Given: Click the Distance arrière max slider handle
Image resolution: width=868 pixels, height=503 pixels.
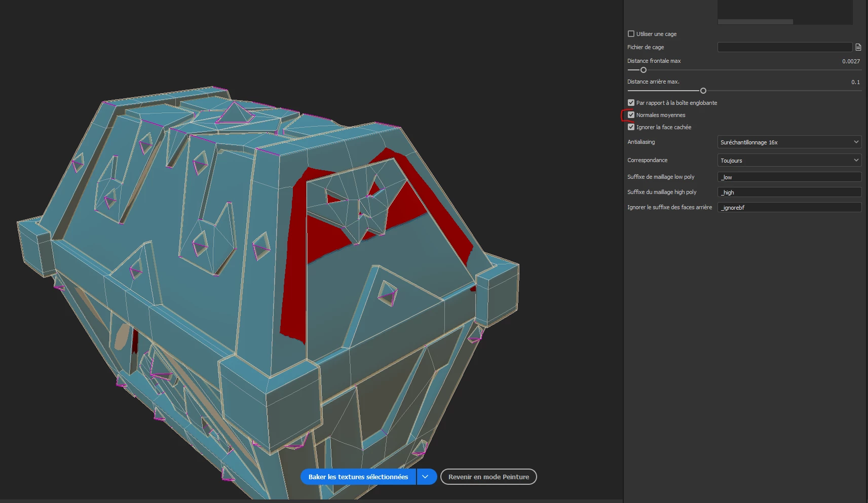Looking at the screenshot, I should point(703,91).
